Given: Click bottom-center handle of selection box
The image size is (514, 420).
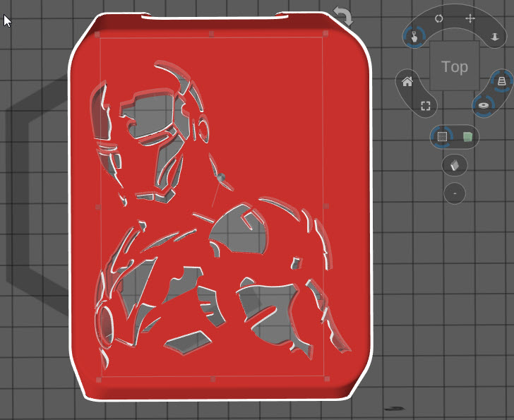Looking at the screenshot, I should click(x=213, y=379).
